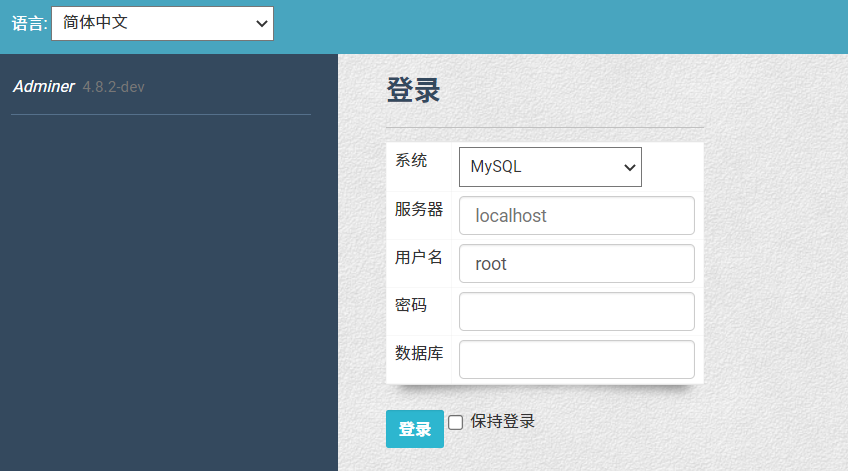Click into the 数据库 input field

click(x=576, y=360)
